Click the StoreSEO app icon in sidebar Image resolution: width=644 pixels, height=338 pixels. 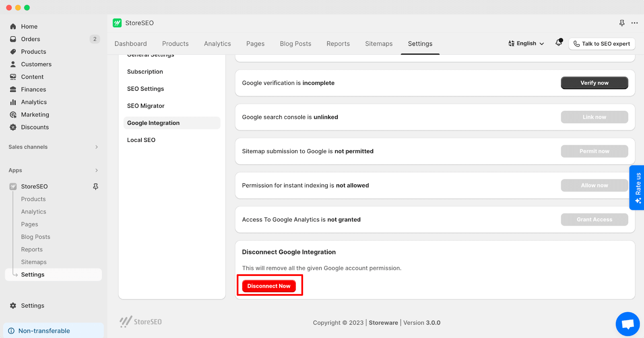13,187
